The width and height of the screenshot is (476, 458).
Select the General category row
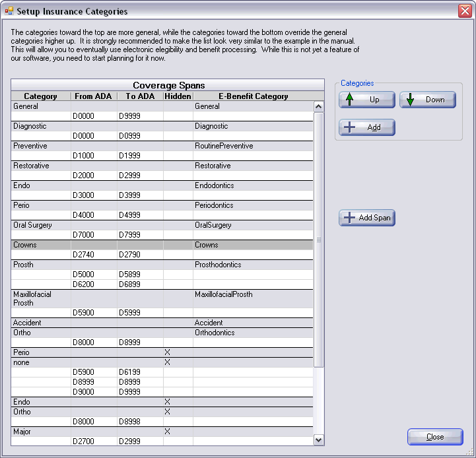click(x=41, y=106)
